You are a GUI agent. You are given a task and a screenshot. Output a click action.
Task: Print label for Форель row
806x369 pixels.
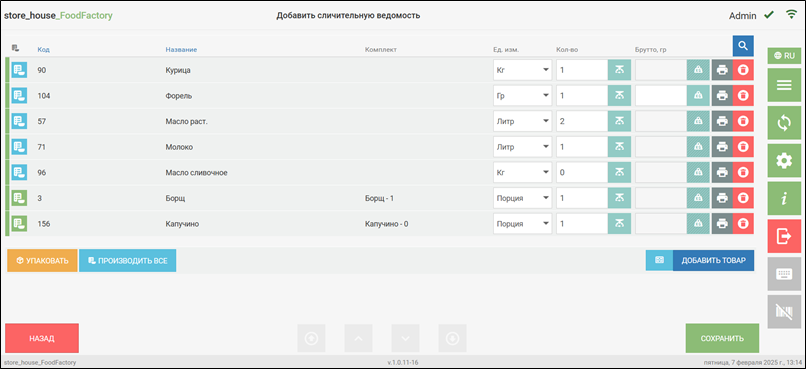(x=722, y=96)
